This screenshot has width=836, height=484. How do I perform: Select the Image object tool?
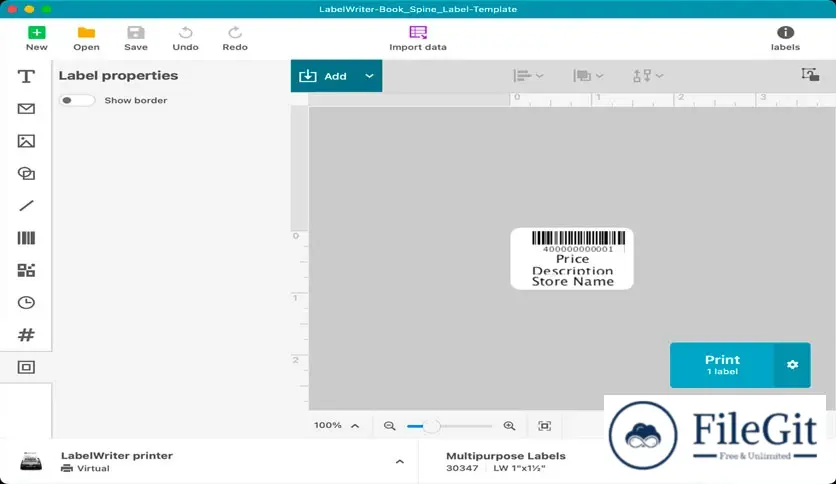coord(26,141)
